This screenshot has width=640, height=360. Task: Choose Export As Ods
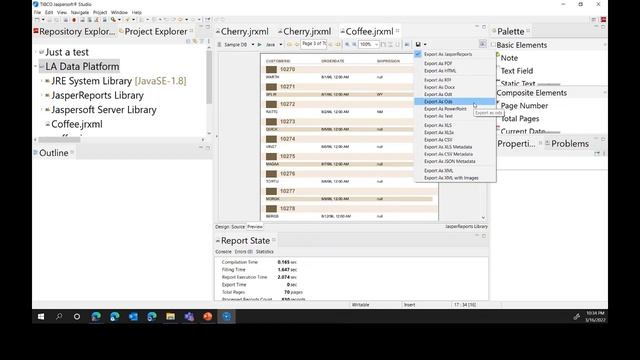[455, 102]
